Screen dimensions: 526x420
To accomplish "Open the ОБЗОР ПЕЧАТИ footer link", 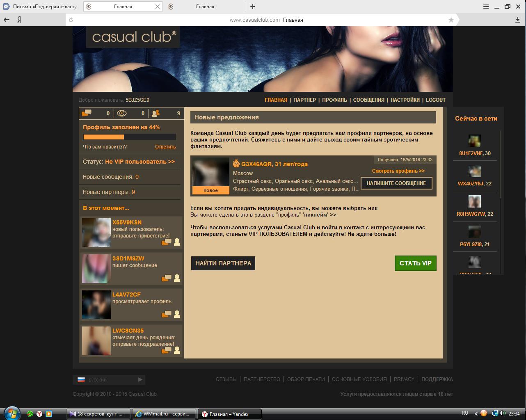I will click(x=306, y=379).
